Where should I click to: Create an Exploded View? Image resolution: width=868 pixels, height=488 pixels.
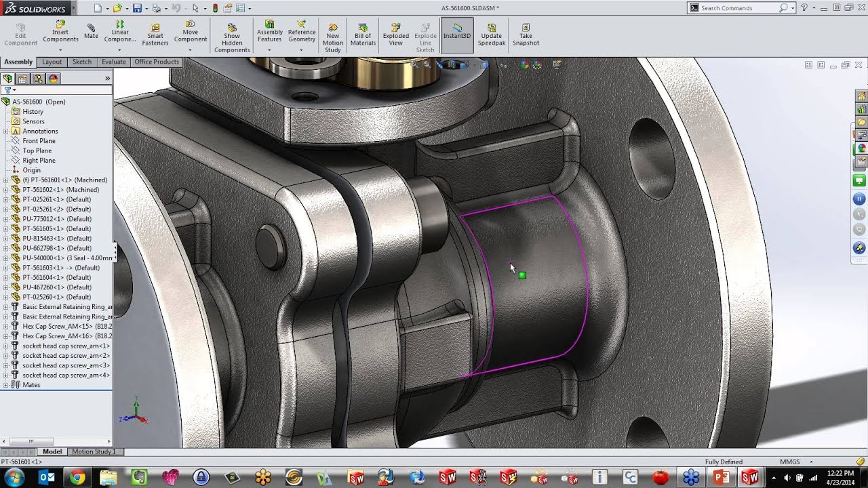[396, 35]
